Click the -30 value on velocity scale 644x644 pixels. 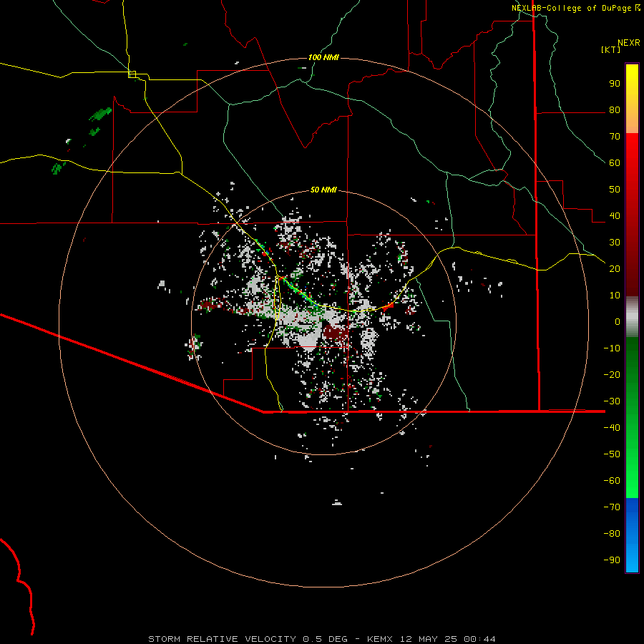coord(612,401)
